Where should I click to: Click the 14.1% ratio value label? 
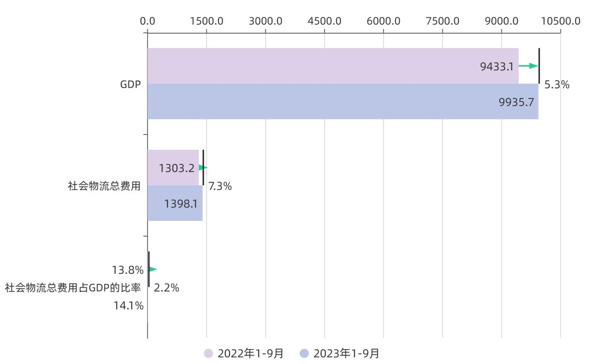(x=128, y=306)
